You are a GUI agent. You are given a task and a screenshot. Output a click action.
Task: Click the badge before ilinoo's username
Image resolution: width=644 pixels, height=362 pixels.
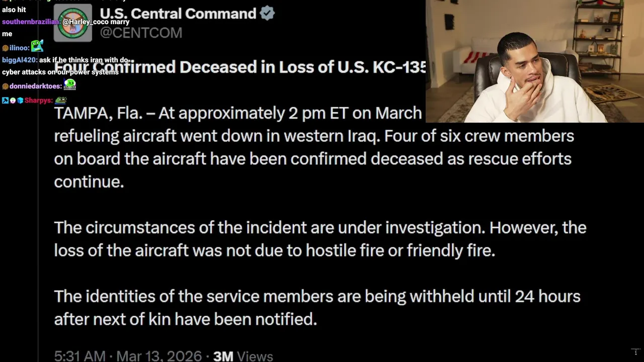pos(5,48)
